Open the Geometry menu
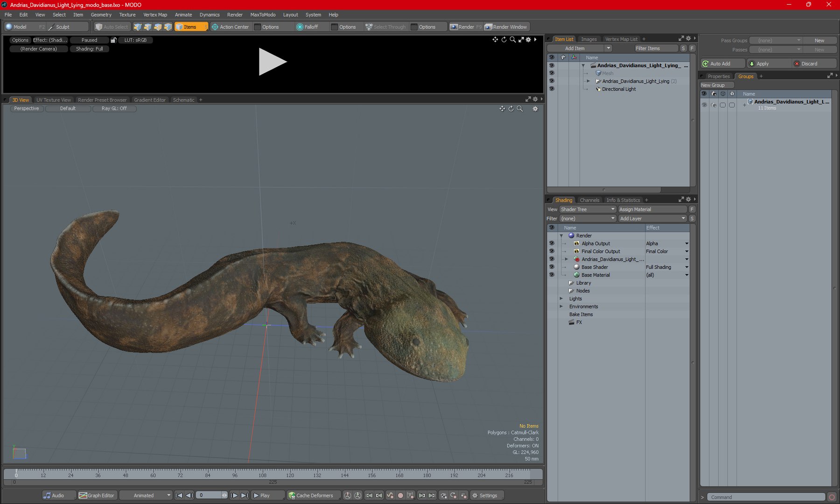This screenshot has width=840, height=504. 101,14
